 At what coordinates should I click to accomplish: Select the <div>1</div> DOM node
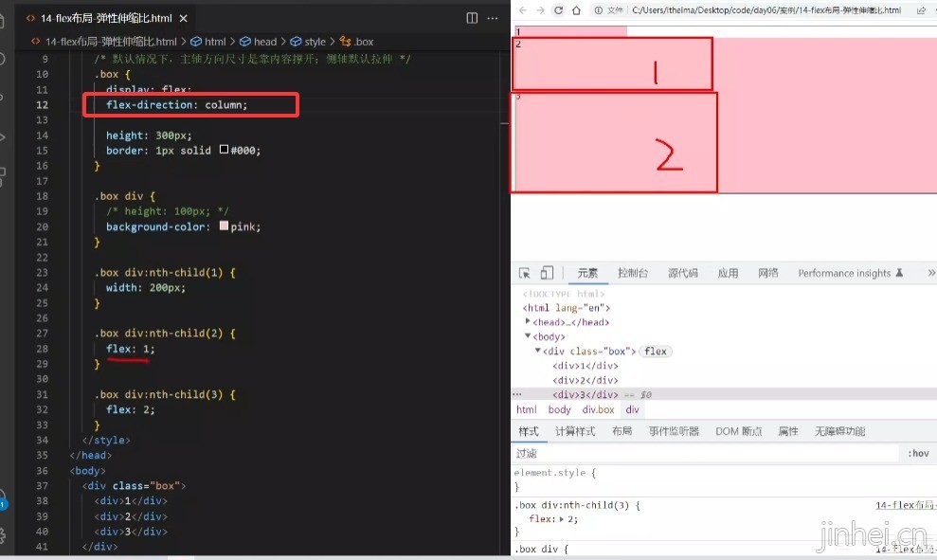pos(585,366)
